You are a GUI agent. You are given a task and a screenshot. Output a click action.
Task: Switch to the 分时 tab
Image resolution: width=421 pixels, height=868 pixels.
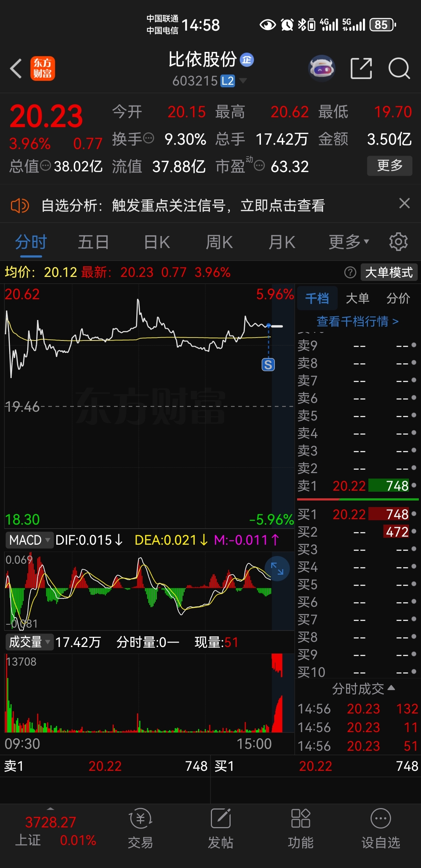(x=31, y=242)
